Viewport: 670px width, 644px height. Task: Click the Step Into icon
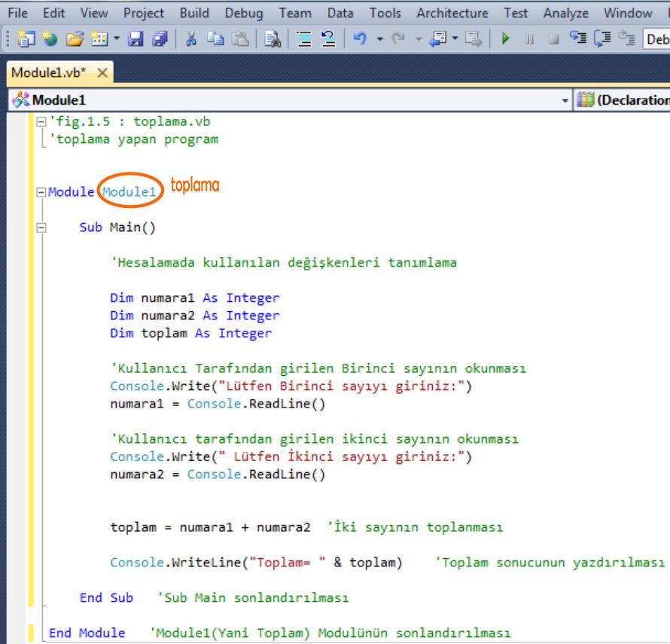[x=578, y=38]
